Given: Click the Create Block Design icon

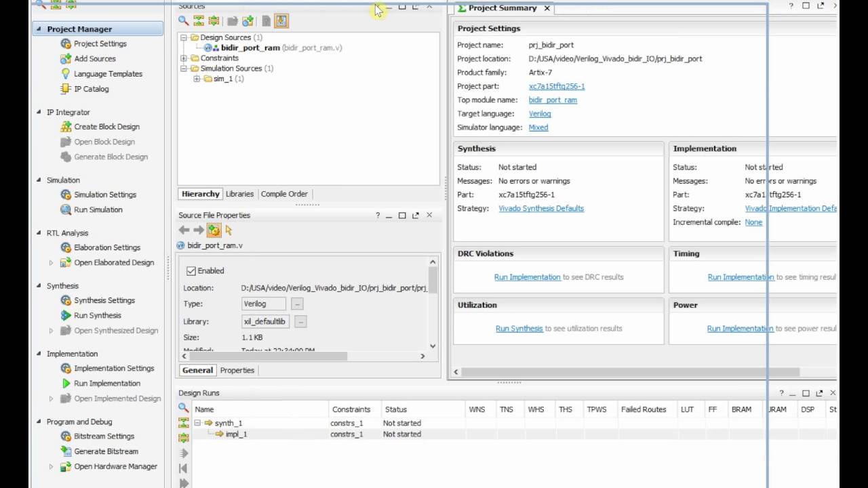Looking at the screenshot, I should (x=66, y=127).
